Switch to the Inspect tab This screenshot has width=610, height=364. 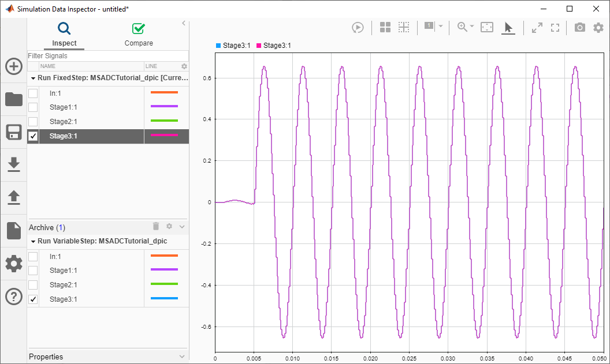(x=64, y=35)
